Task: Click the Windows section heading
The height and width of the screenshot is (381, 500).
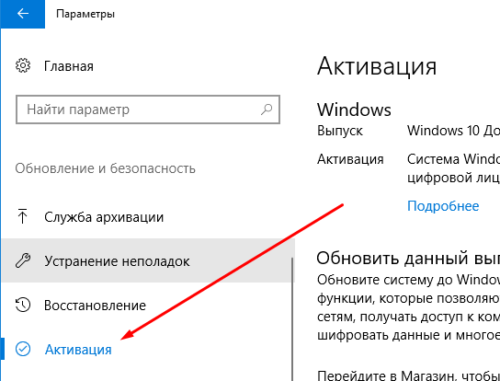Action: pyautogui.click(x=354, y=110)
